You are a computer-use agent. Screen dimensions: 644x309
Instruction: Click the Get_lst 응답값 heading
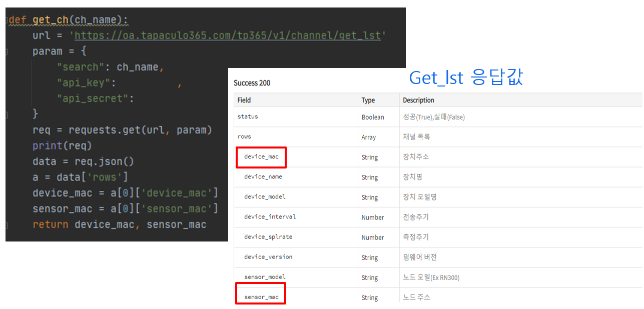466,77
